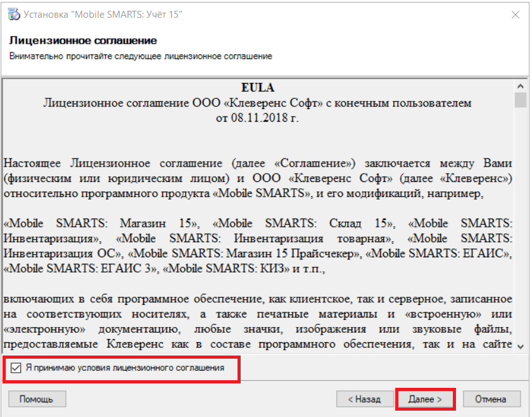Click the window title "Установка Mobile SMARTS: Учёт 15"
Viewport: 532px width, 417px height.
coord(103,15)
